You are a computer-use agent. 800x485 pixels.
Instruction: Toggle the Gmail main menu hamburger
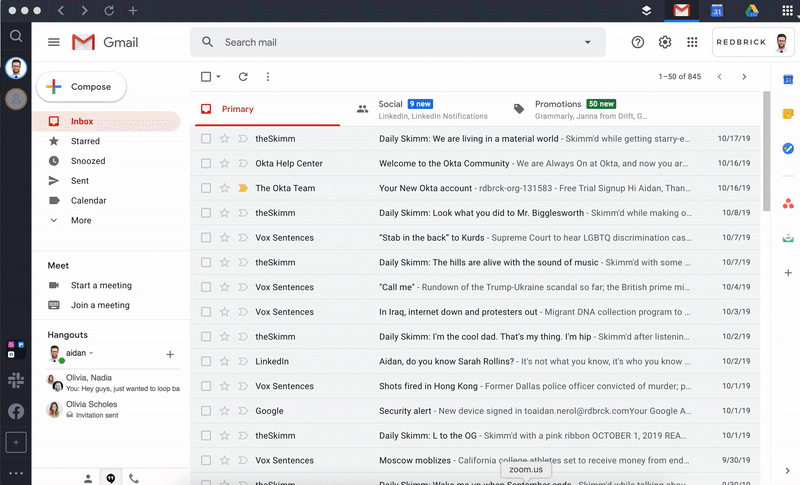tap(54, 42)
